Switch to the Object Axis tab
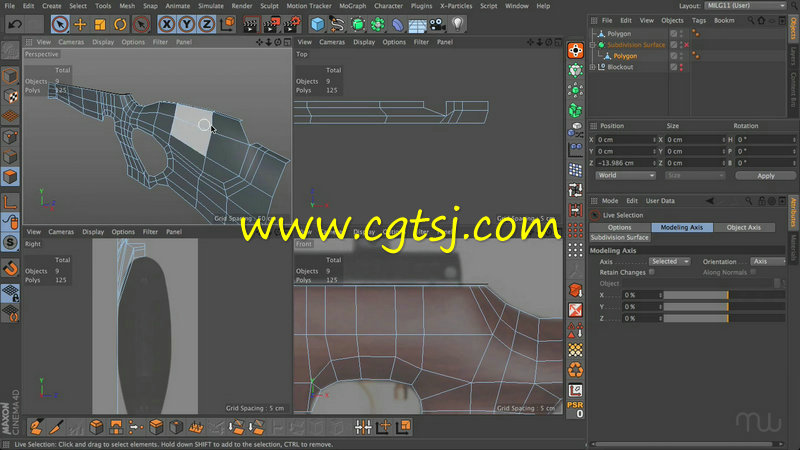This screenshot has height=450, width=800. 743,228
